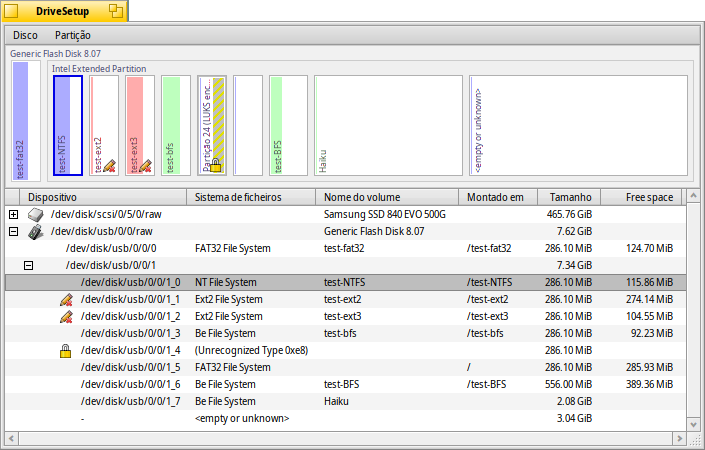Click the padlock icon on the usb/0/0/1_4 row
Image resolution: width=705 pixels, height=450 pixels.
[x=66, y=350]
